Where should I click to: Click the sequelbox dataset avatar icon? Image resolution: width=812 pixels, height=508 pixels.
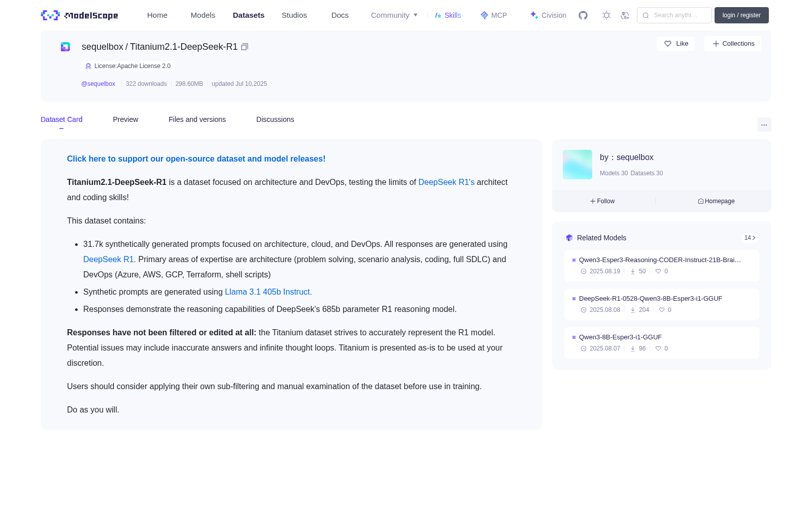(65, 47)
